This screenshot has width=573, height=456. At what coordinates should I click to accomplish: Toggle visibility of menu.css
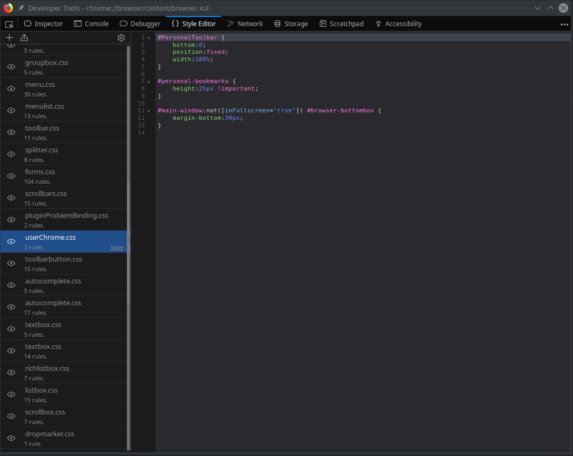point(11,89)
